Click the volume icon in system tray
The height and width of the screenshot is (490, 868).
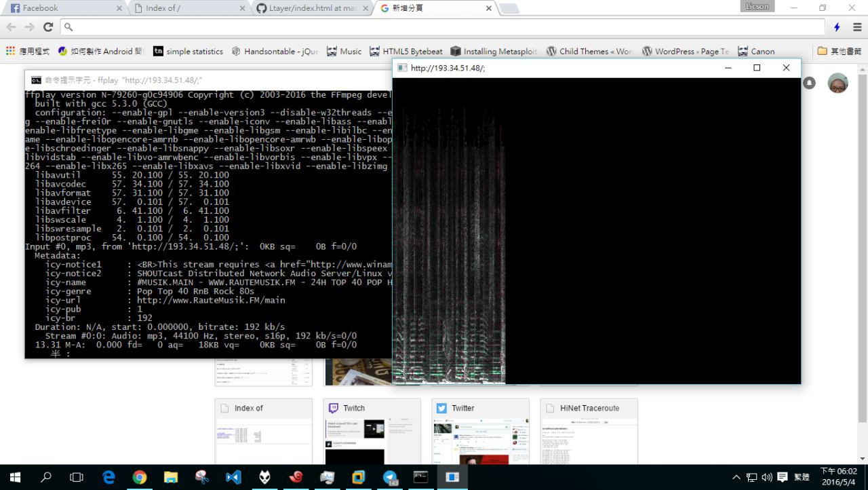[x=767, y=477]
